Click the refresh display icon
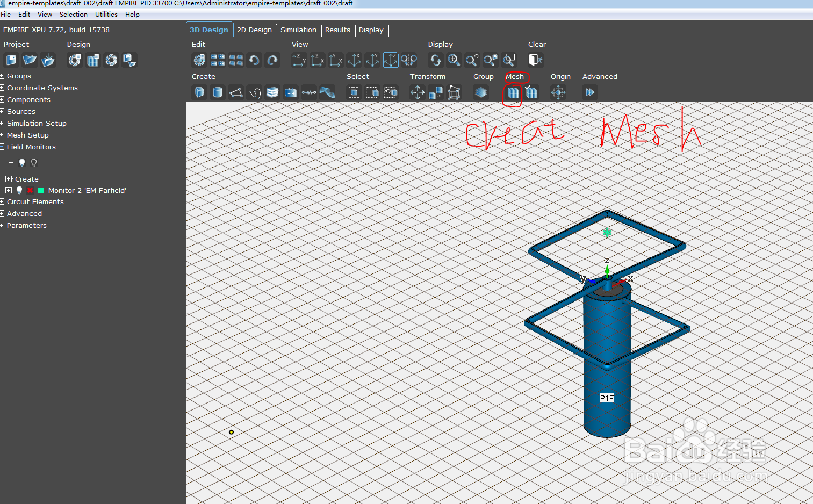The width and height of the screenshot is (813, 504). coord(436,60)
